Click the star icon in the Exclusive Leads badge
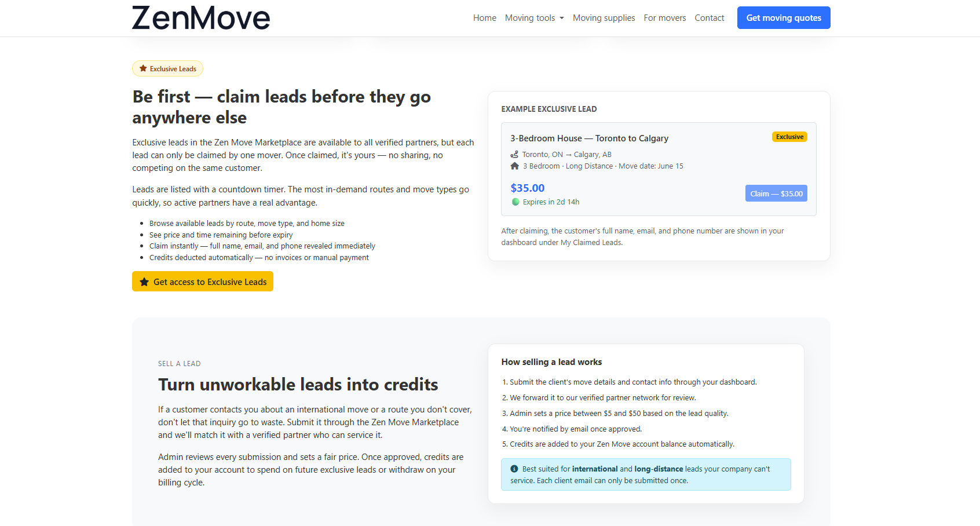The image size is (980, 526). pyautogui.click(x=142, y=68)
